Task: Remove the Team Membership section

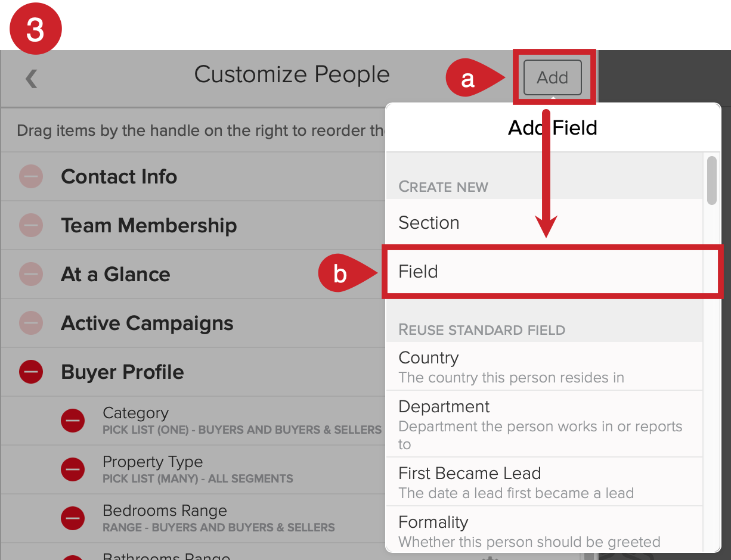Action: (x=31, y=225)
